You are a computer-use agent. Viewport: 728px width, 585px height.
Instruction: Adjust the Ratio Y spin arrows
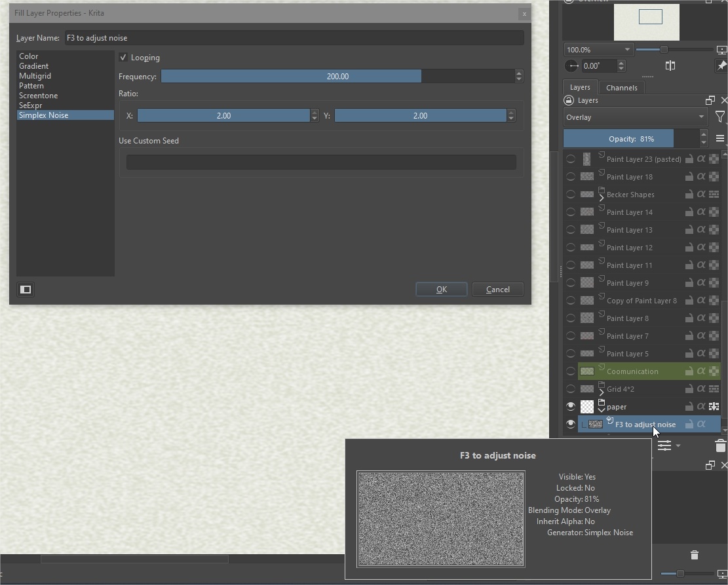coord(511,115)
